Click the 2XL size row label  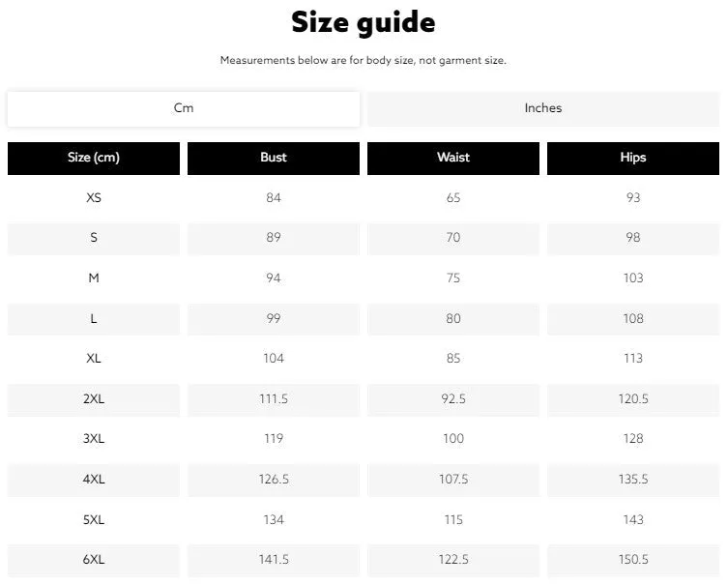point(94,398)
